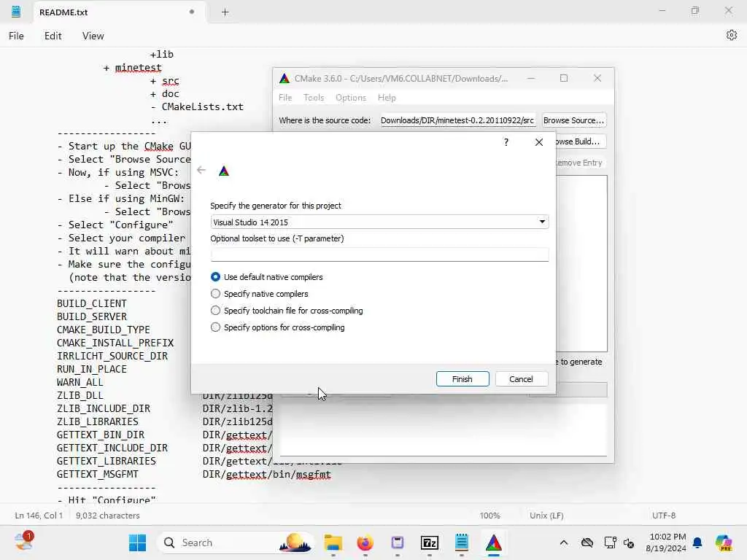This screenshot has width=747, height=560.
Task: Click the cloud sync tray icon
Action: [587, 542]
